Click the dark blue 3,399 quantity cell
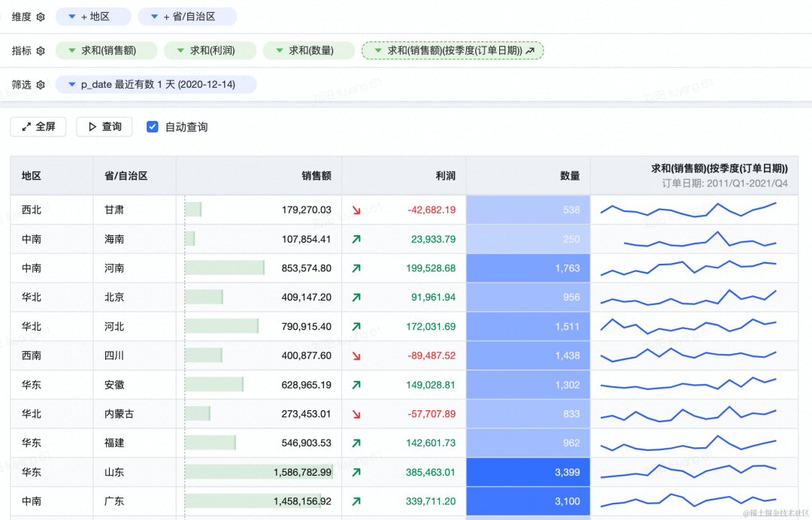The height and width of the screenshot is (520, 812). click(x=528, y=473)
